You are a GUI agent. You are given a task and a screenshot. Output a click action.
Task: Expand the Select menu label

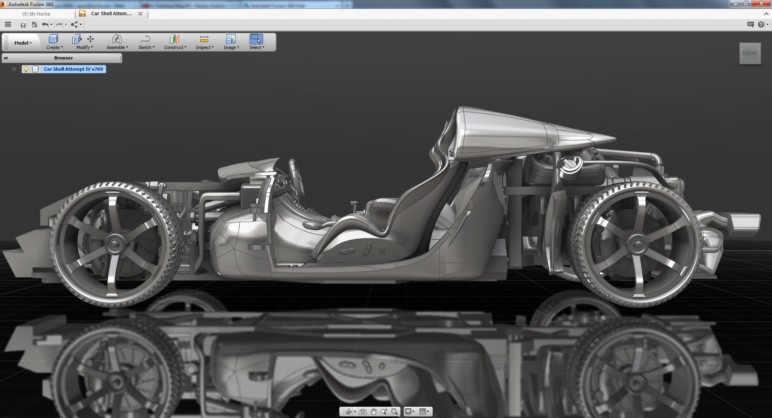tap(257, 47)
